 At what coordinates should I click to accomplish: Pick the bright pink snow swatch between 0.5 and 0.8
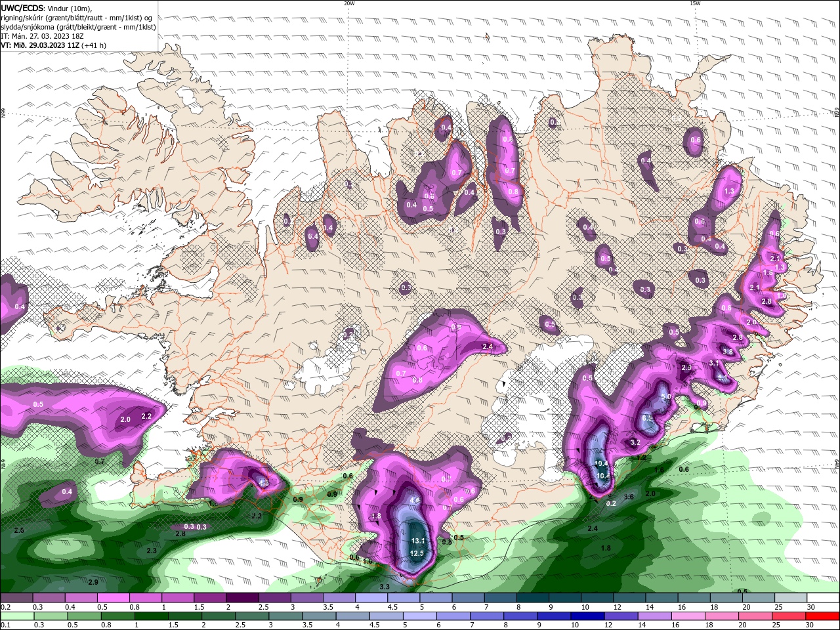click(113, 598)
